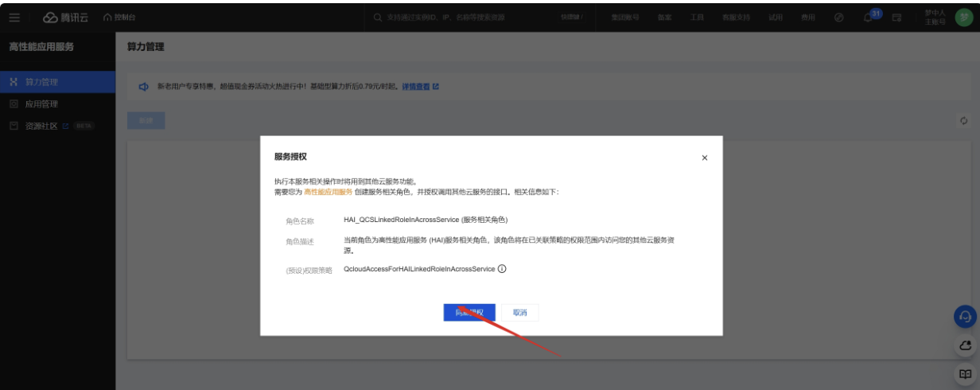
Task: Click the notification bell icon
Action: coord(868,18)
